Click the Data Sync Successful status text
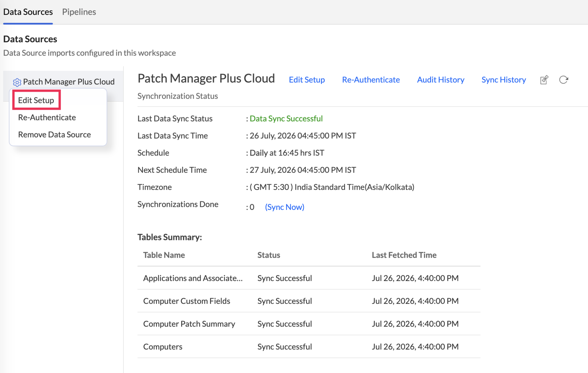 point(286,119)
